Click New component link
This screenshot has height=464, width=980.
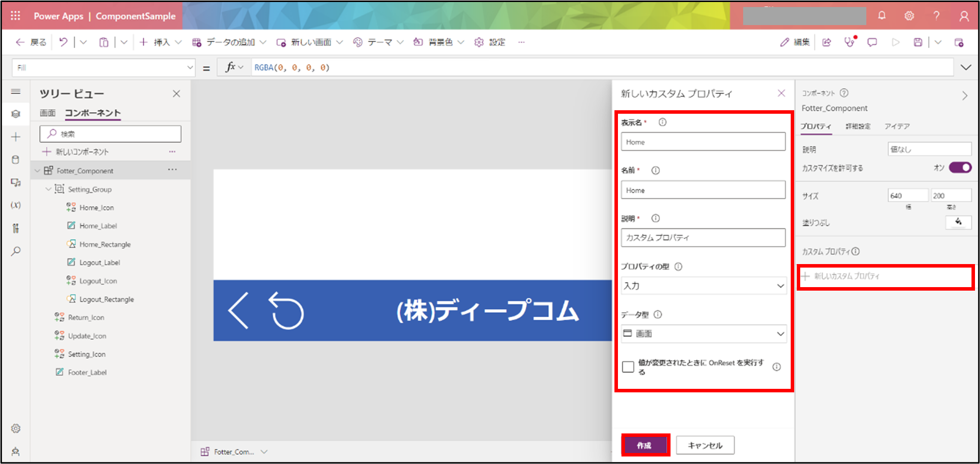[76, 151]
